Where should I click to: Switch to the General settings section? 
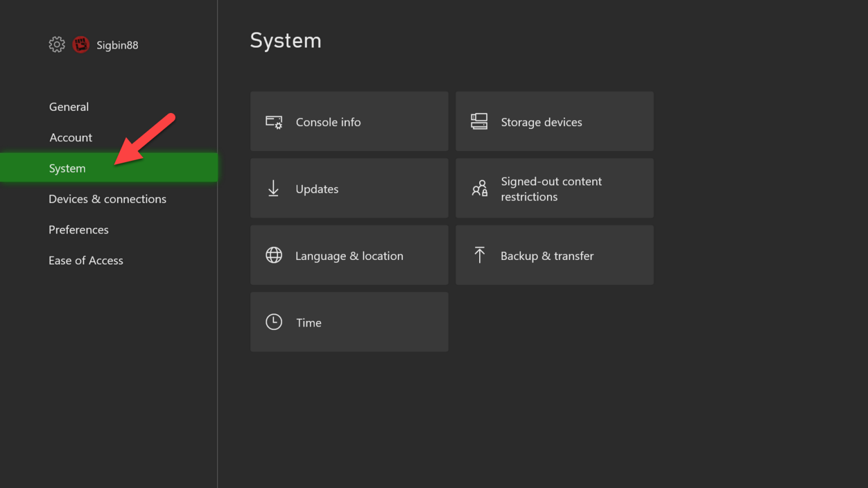68,107
